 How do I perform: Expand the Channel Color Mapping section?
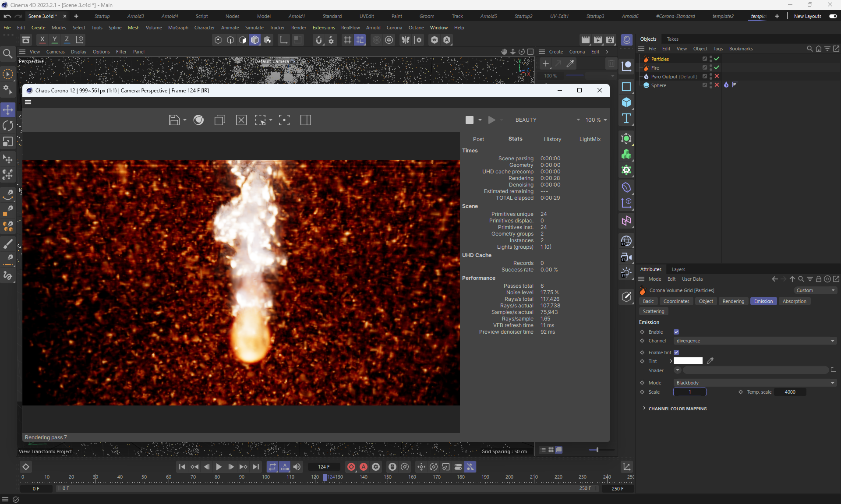(x=677, y=409)
